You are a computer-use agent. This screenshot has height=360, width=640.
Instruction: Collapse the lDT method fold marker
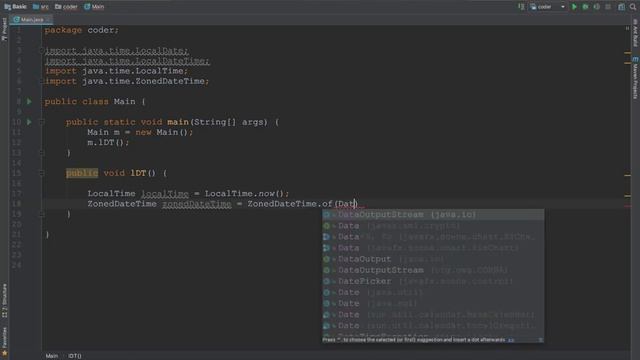click(42, 173)
